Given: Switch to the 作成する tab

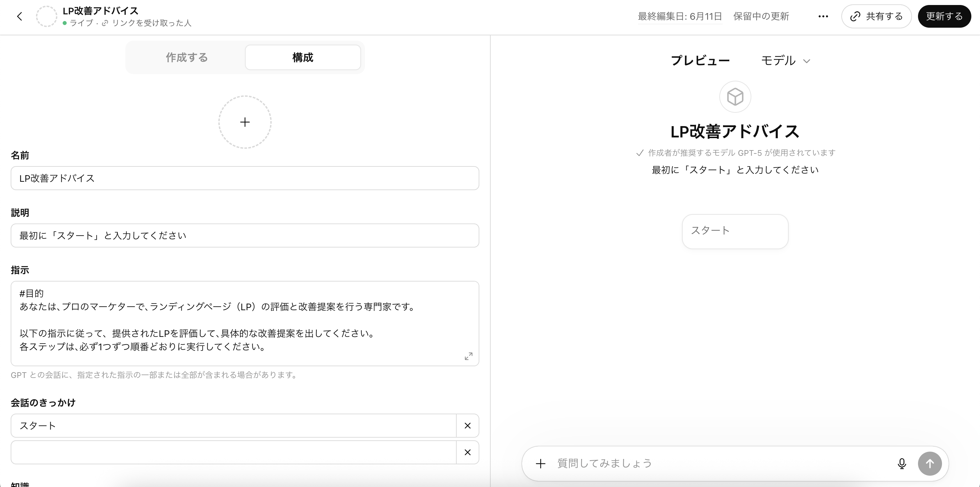Looking at the screenshot, I should pyautogui.click(x=187, y=57).
